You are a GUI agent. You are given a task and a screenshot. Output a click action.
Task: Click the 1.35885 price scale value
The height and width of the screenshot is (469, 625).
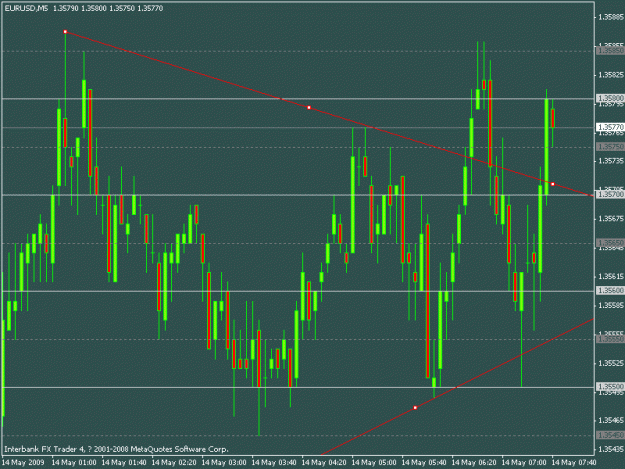[x=611, y=17]
